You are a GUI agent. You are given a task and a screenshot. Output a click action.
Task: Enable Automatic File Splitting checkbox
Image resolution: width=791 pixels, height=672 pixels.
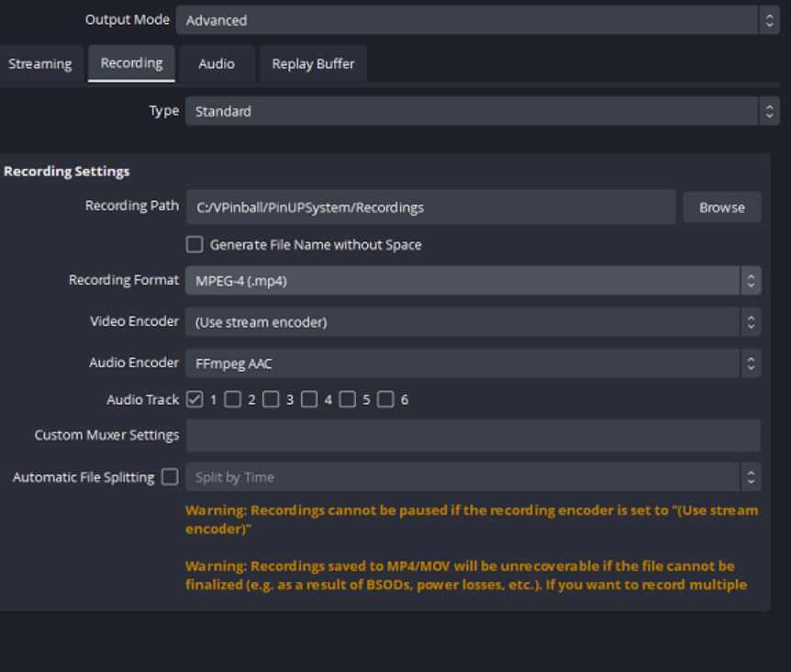[170, 476]
